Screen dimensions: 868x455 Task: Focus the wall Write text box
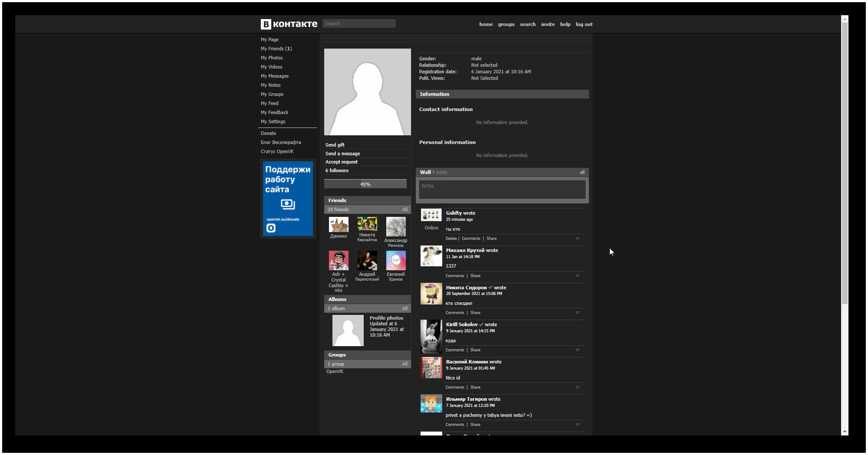tap(502, 190)
